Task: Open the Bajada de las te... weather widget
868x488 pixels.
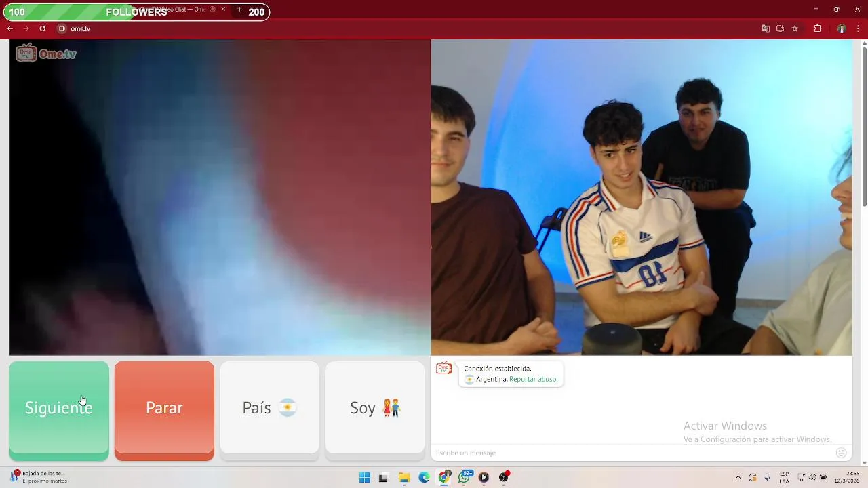Action: [x=39, y=477]
